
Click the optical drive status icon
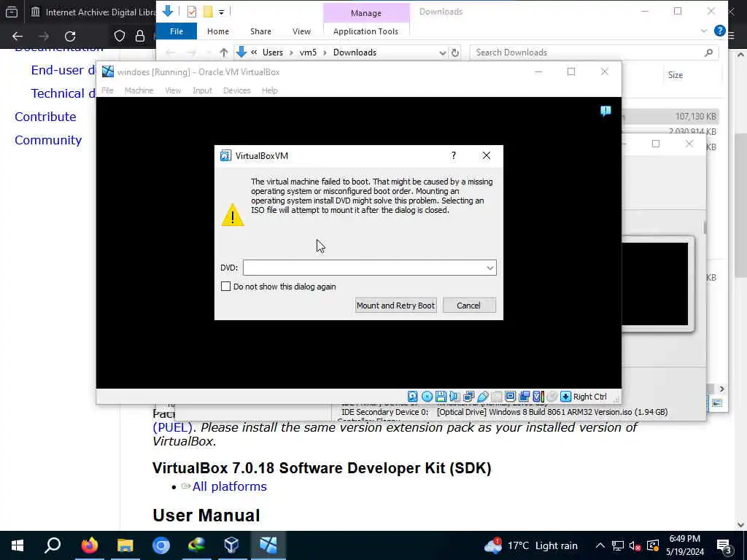coord(427,397)
